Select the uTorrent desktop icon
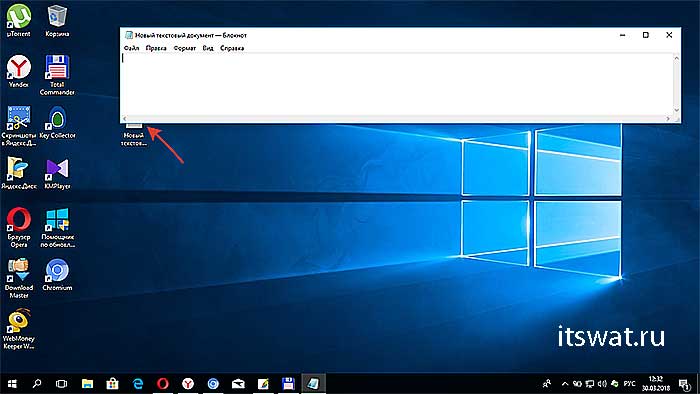Viewport: 700px width, 394px height. [19, 20]
